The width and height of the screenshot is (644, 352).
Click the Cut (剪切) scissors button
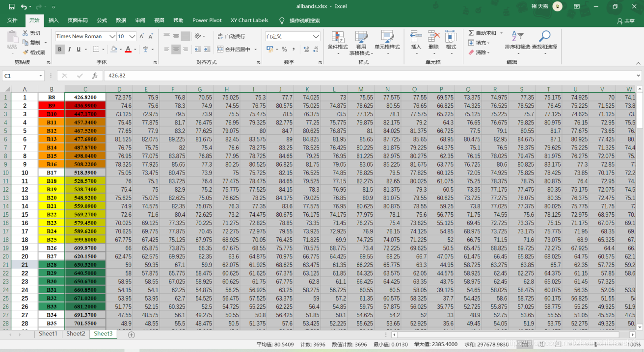pyautogui.click(x=32, y=33)
